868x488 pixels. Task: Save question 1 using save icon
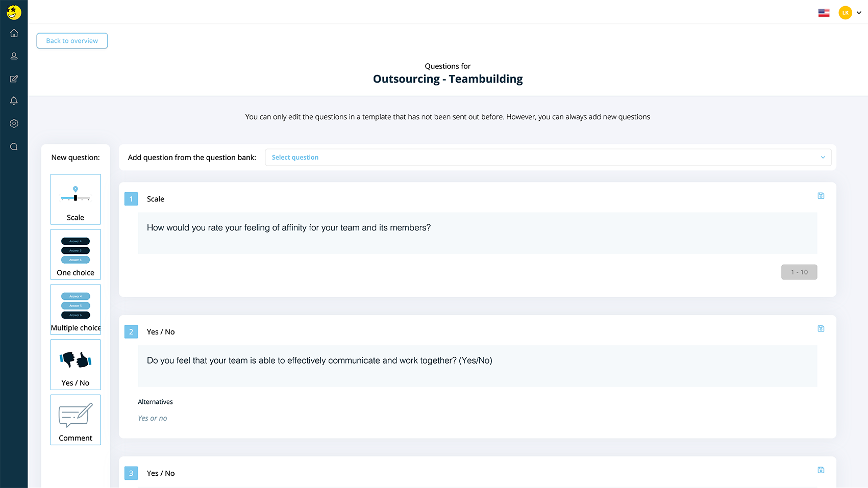pyautogui.click(x=821, y=196)
